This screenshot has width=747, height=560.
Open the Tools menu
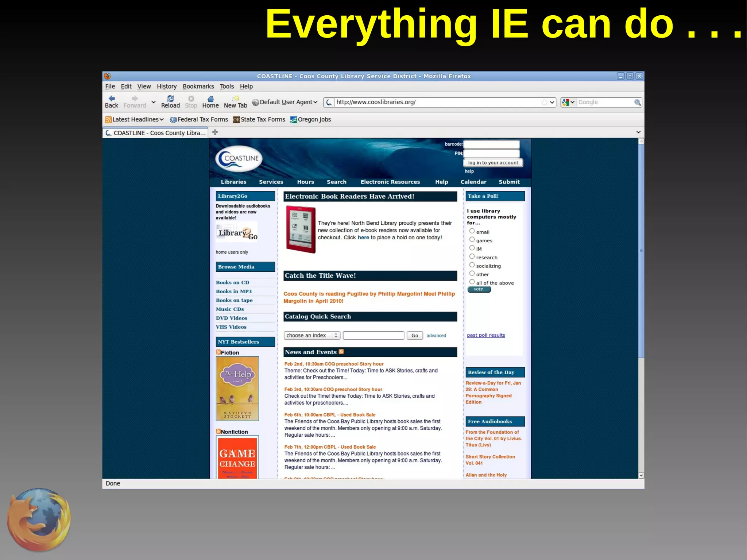click(227, 86)
